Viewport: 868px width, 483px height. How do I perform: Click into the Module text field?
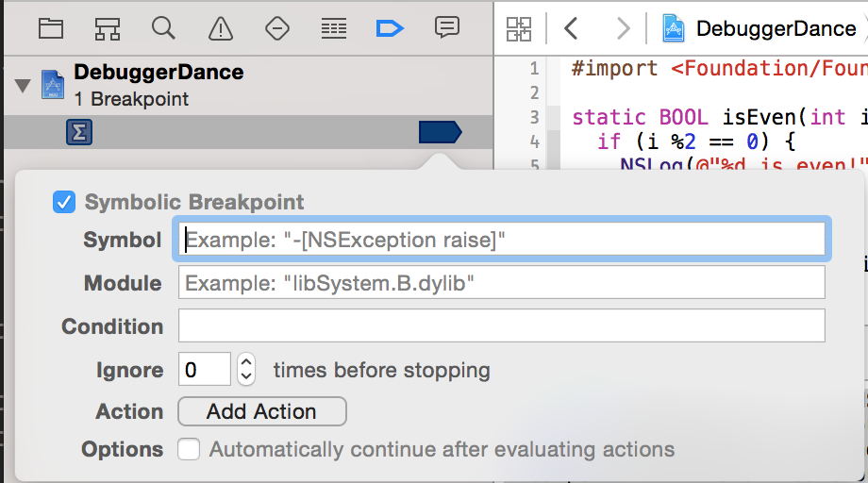pyautogui.click(x=501, y=283)
